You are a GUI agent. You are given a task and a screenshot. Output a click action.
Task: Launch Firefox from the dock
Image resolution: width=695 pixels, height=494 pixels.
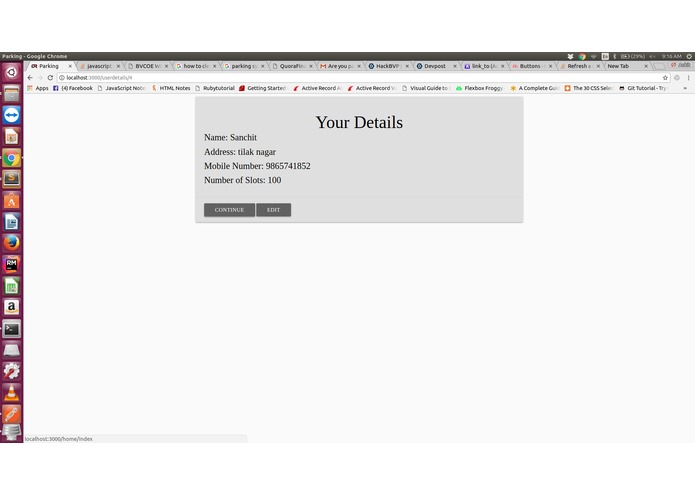tap(12, 243)
